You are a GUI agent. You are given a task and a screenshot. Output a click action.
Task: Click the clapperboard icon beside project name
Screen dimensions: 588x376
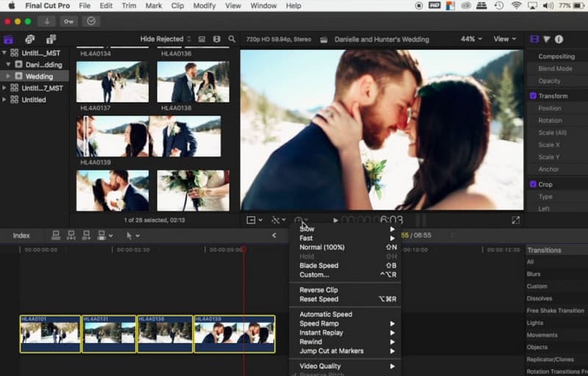click(324, 40)
